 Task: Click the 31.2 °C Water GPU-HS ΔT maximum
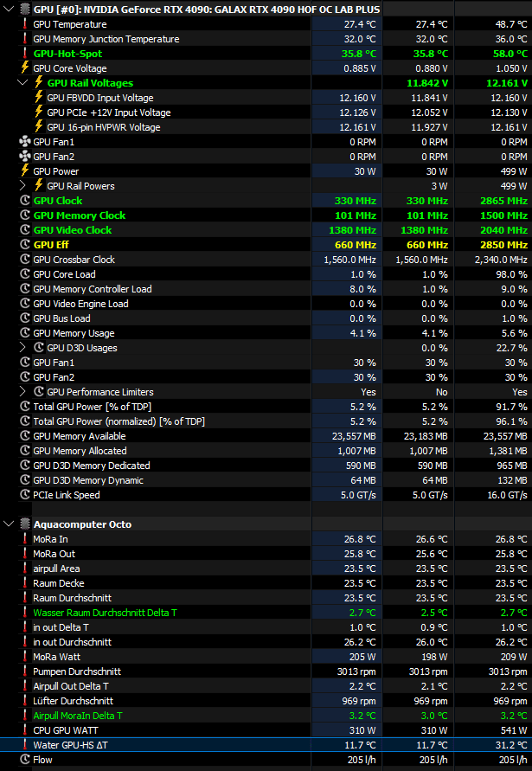coord(511,745)
